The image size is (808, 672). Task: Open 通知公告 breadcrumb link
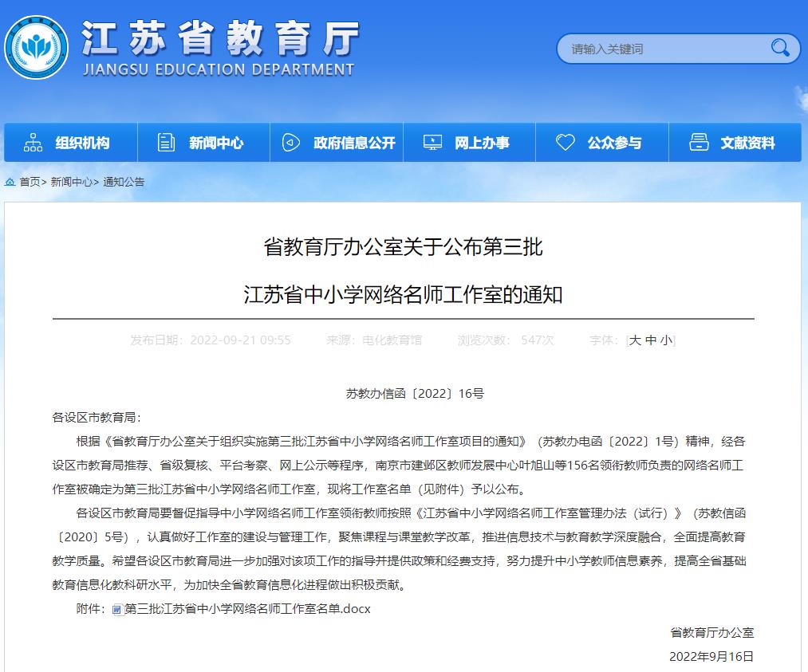pos(124,182)
